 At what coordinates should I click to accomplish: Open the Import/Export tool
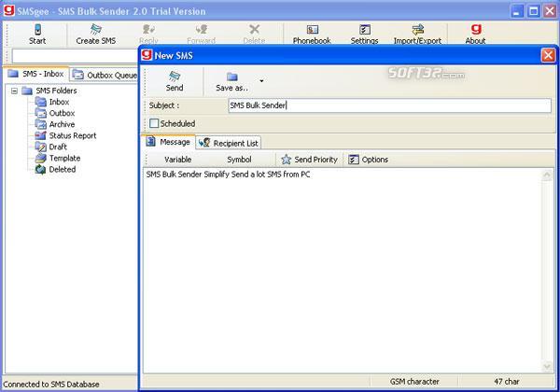click(417, 30)
